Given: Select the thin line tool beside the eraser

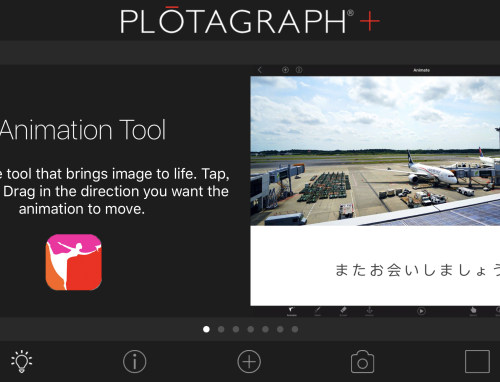Looking at the screenshot, I should 317,311.
